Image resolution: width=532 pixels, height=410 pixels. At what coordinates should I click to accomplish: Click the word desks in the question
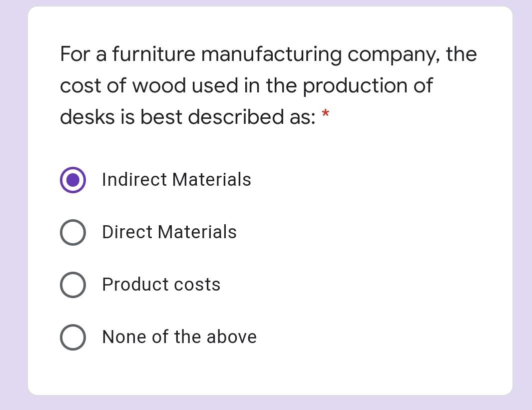click(86, 117)
